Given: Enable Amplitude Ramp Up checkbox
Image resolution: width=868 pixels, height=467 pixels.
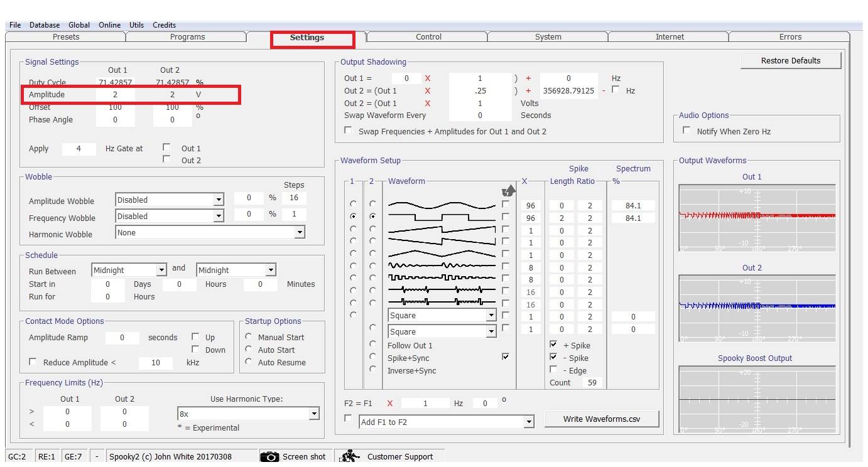Looking at the screenshot, I should coord(195,336).
